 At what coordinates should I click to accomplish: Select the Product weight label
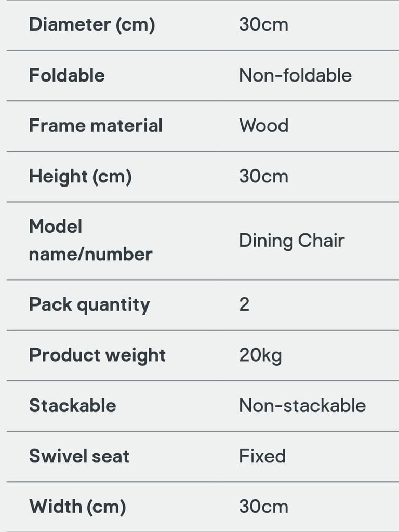(x=97, y=355)
